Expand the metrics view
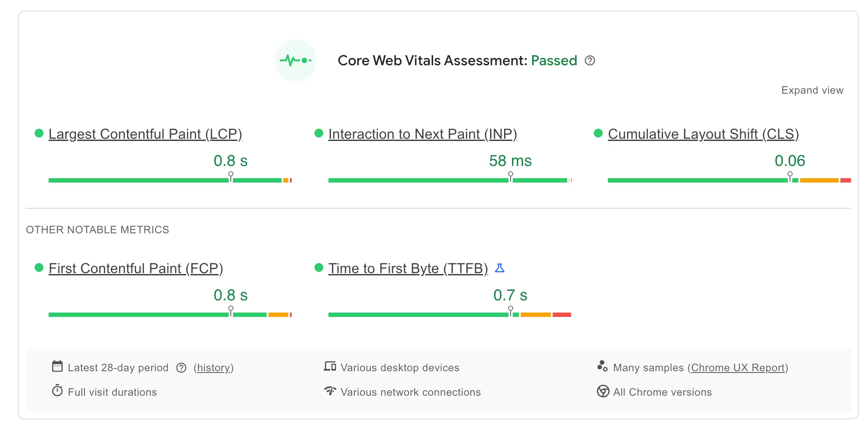Screen dimensions: 868x429 coord(812,90)
